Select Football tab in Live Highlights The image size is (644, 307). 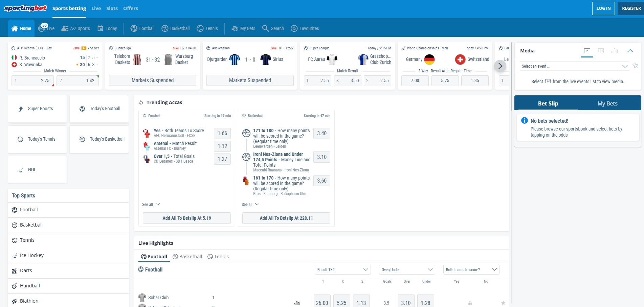pos(154,257)
